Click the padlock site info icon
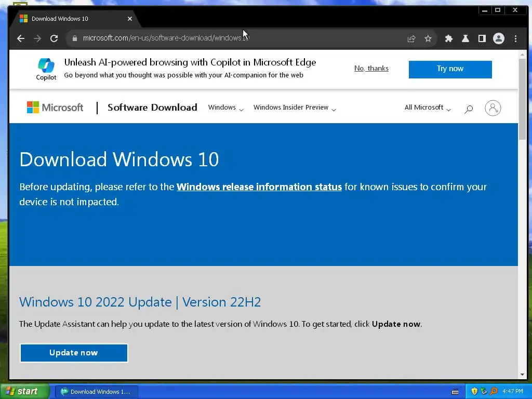532x399 pixels. [75, 38]
